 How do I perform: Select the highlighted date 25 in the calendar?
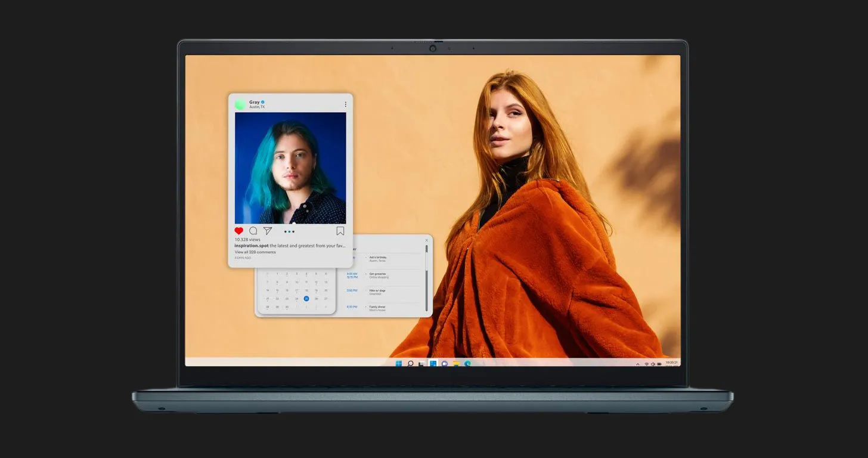(x=306, y=298)
